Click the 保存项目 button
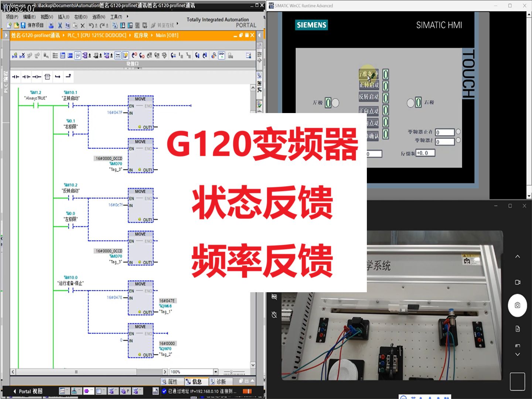The height and width of the screenshot is (399, 532). click(33, 25)
